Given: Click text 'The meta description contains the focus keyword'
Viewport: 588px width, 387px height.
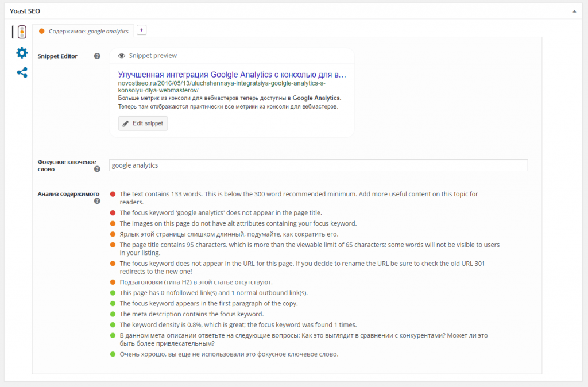Looking at the screenshot, I should [192, 314].
